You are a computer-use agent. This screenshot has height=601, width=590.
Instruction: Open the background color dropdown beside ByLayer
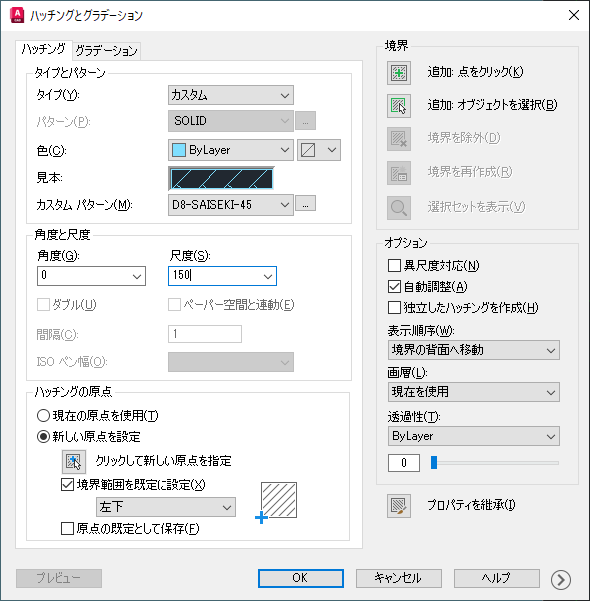pos(319,150)
